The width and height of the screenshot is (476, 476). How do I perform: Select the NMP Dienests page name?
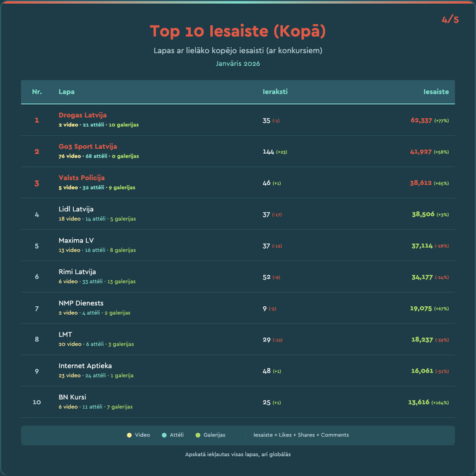click(81, 303)
